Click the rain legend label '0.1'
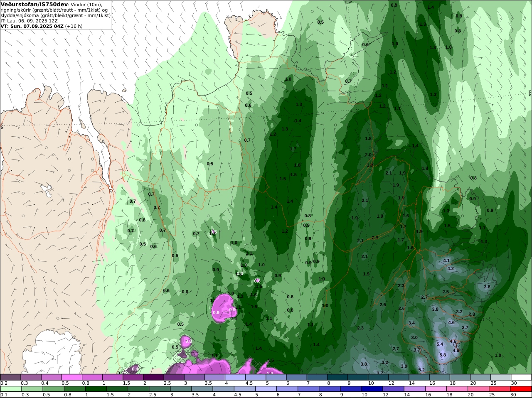 [x=3, y=395]
